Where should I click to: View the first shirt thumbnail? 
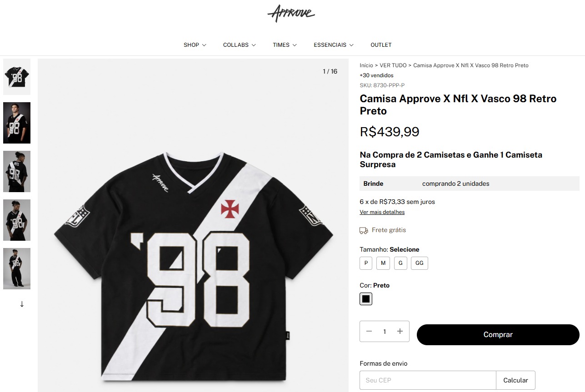[17, 77]
